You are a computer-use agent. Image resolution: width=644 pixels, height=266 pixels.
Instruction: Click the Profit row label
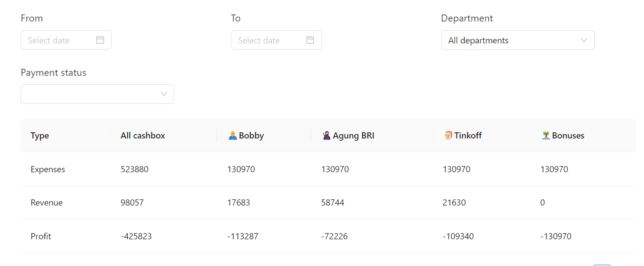(x=41, y=237)
